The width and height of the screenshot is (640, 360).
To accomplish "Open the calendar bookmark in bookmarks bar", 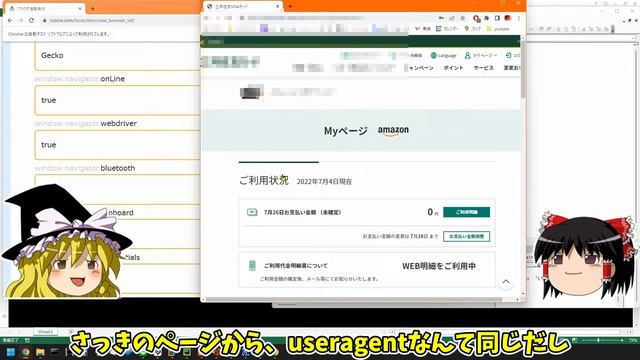I will [x=447, y=29].
